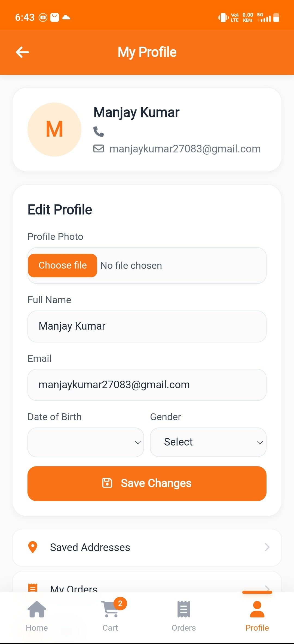294x644 pixels.
Task: Tap the round M avatar picture
Action: (54, 130)
